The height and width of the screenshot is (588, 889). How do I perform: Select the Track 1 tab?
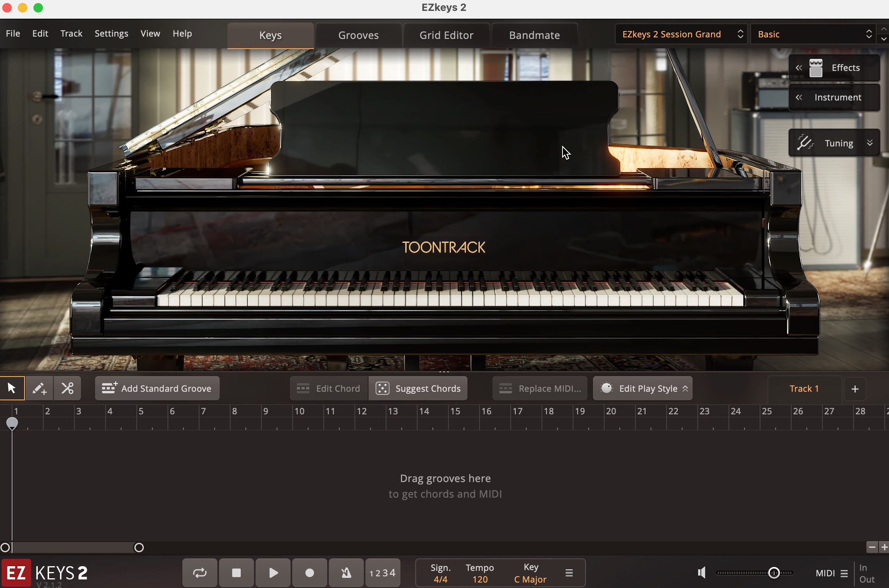(x=804, y=389)
